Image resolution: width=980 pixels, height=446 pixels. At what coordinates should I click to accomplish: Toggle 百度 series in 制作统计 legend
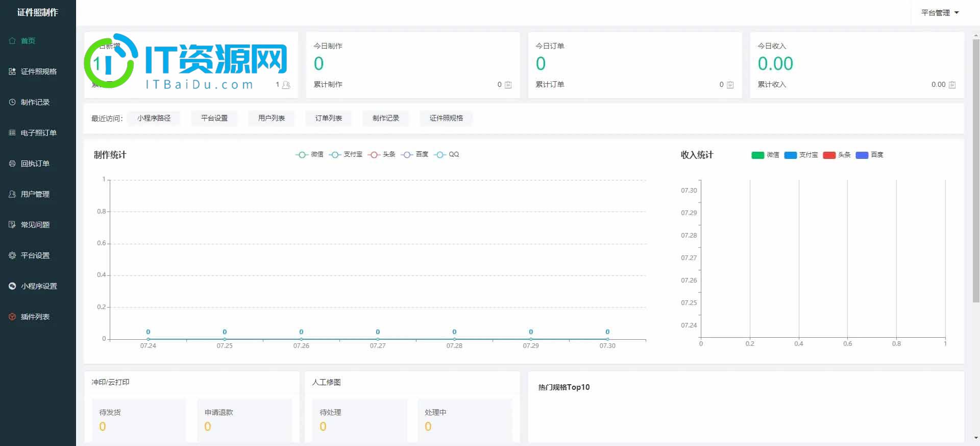coord(414,154)
